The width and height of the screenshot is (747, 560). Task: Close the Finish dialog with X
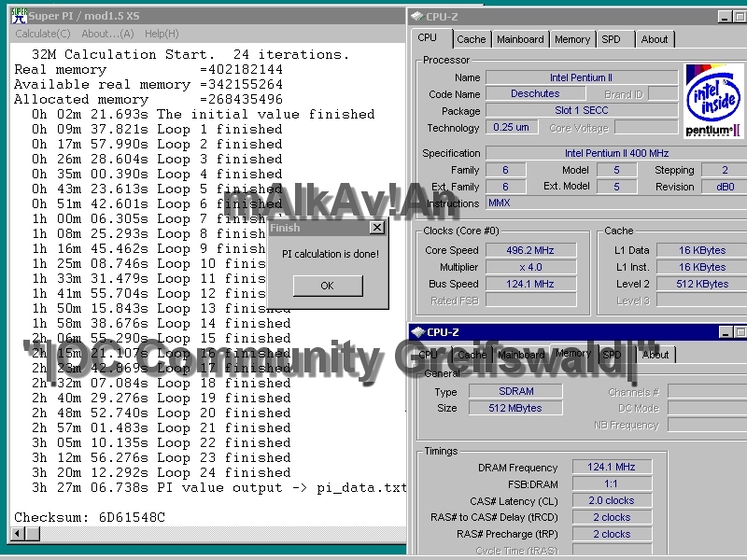(377, 228)
